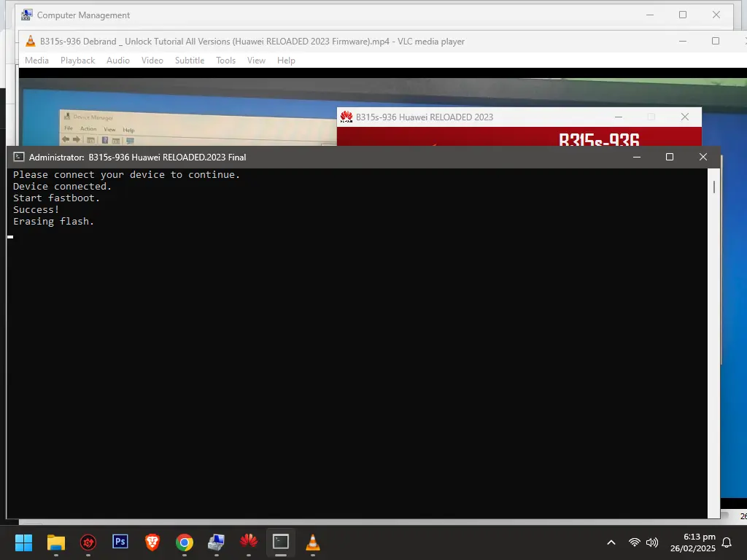This screenshot has height=560, width=747.
Task: Open the VLC Media menu
Action: [x=36, y=61]
